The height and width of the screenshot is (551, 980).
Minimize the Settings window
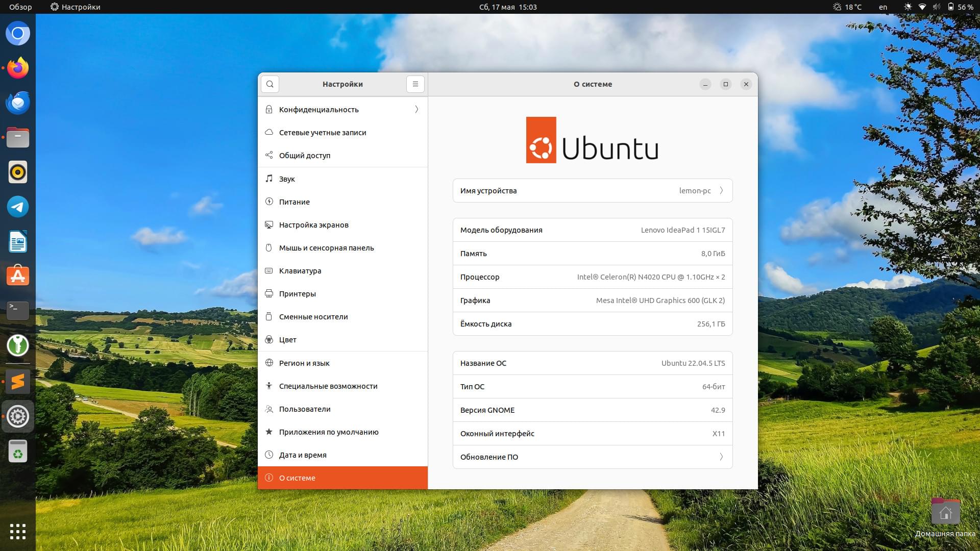pyautogui.click(x=705, y=84)
